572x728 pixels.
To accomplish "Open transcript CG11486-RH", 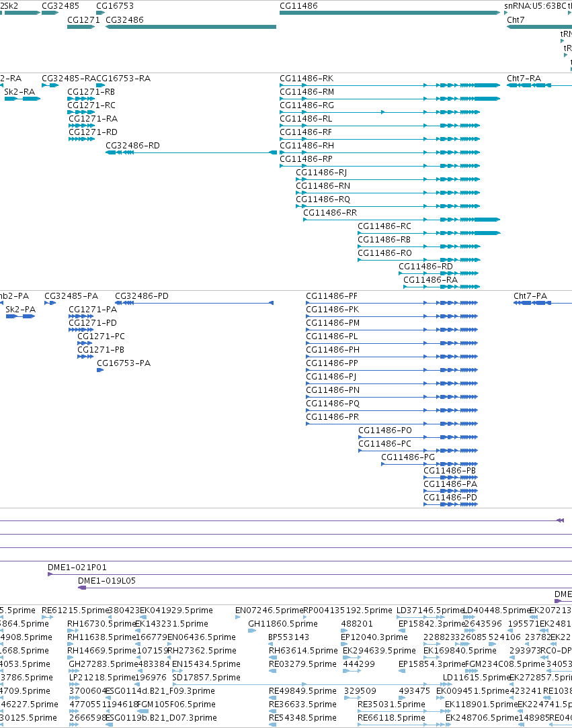I will coord(307,146).
